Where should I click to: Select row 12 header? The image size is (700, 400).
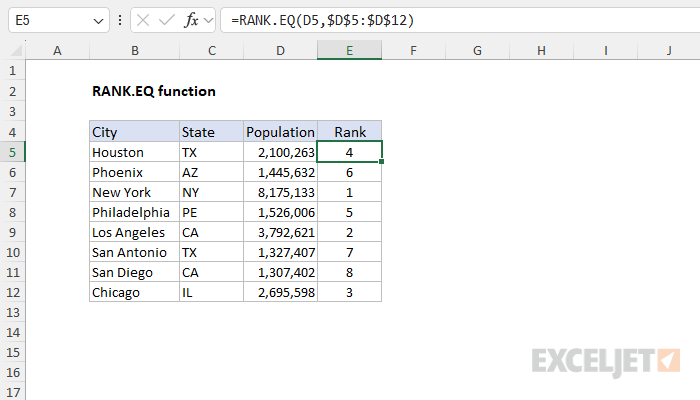pyautogui.click(x=12, y=292)
